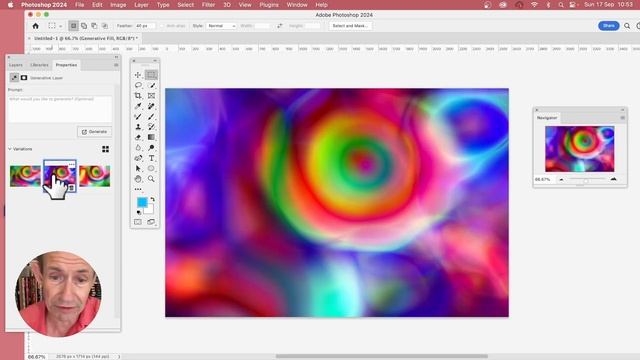This screenshot has height=360, width=640.
Task: Select the Blur tool
Action: coord(138,148)
